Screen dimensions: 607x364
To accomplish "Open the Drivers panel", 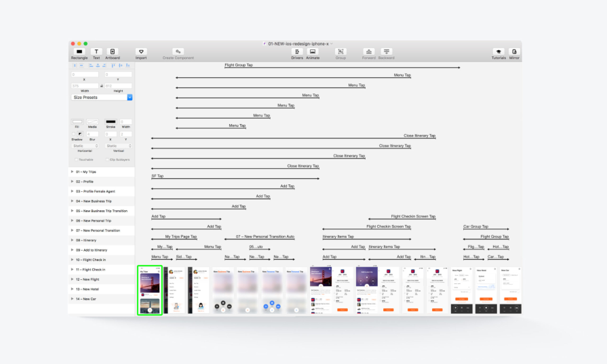I will [x=297, y=52].
